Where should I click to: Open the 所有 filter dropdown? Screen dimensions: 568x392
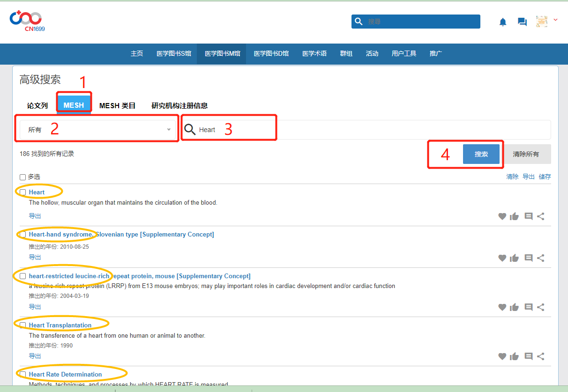pyautogui.click(x=98, y=130)
